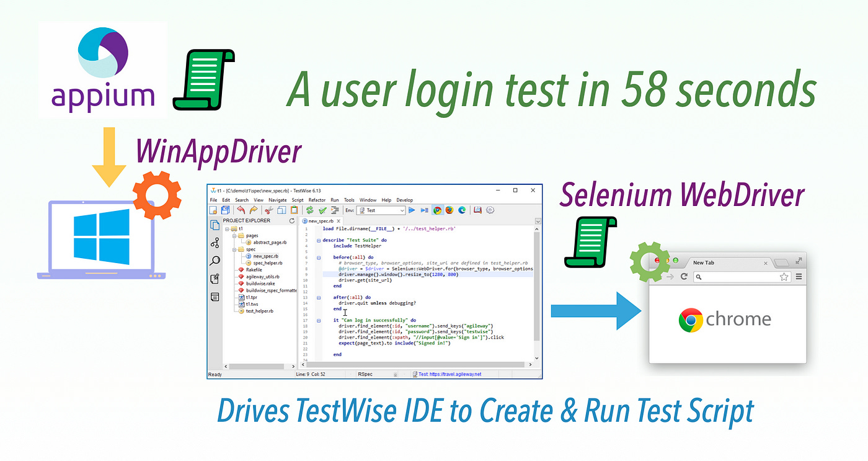The image size is (868, 461).
Task: Bookmark page with Chrome star icon
Action: point(784,277)
